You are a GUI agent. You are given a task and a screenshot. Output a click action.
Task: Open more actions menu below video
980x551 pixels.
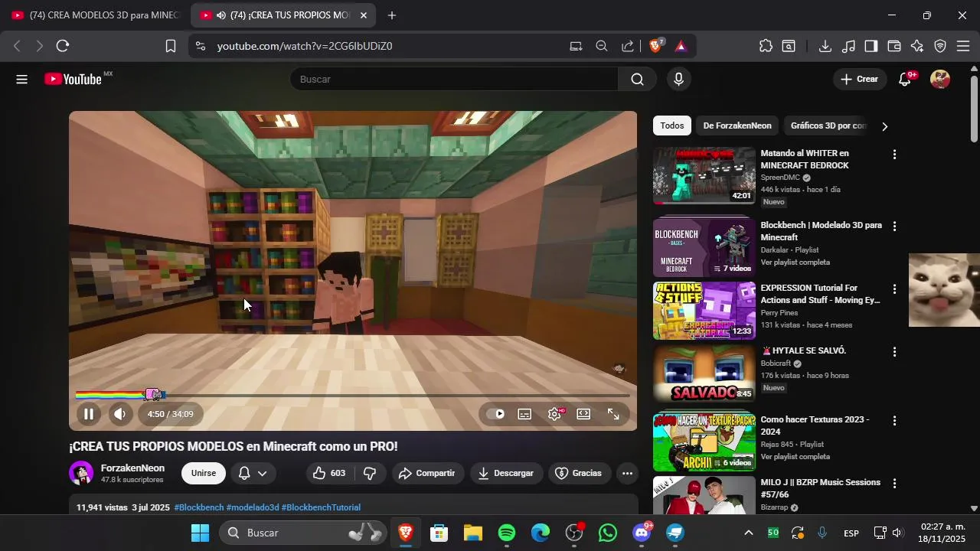coord(627,473)
